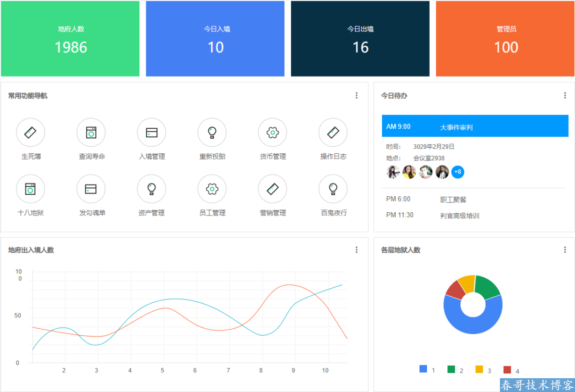Select the AM 9:00 大事件审判 item

(475, 127)
